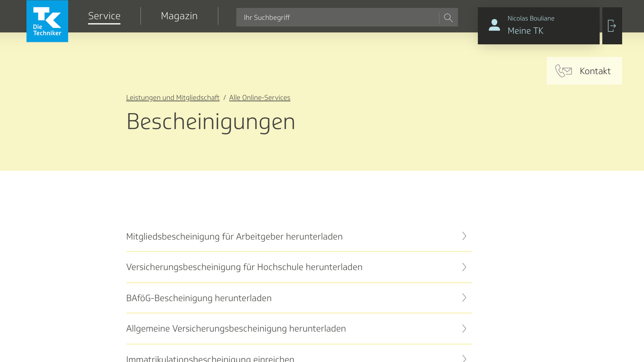Click chevron on the Allgemeine Versicherungsbescheinigung row
The width and height of the screenshot is (644, 362).
point(464,329)
